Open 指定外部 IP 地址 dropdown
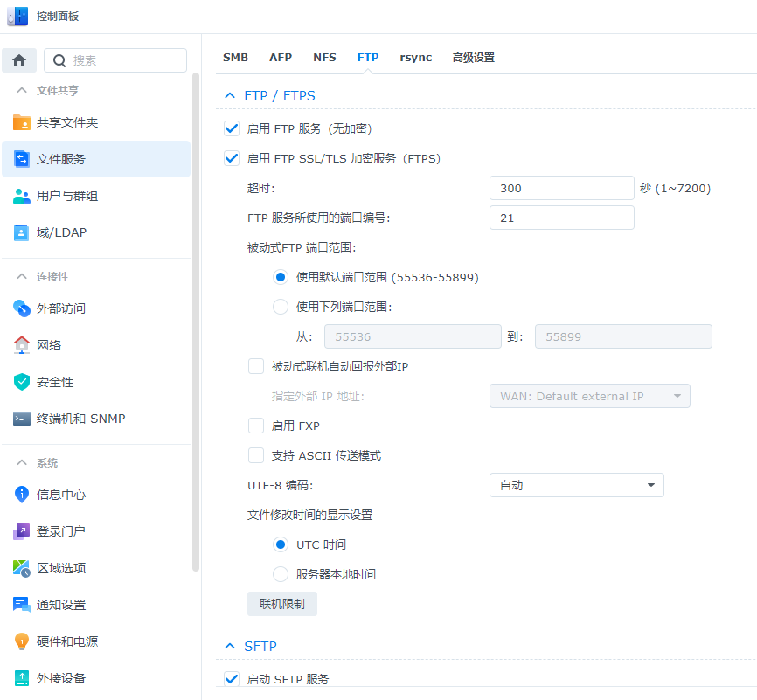Viewport: 757px width, 700px height. [589, 397]
